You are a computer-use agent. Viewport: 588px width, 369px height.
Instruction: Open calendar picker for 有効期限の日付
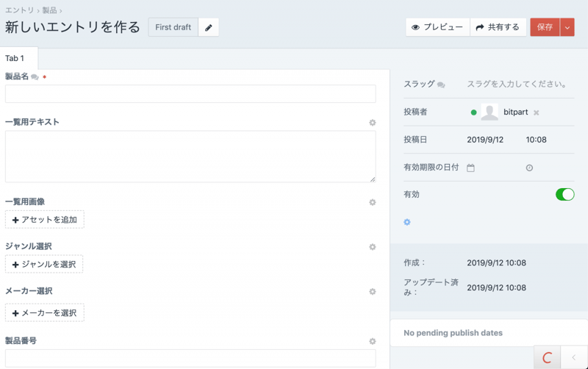tap(471, 168)
